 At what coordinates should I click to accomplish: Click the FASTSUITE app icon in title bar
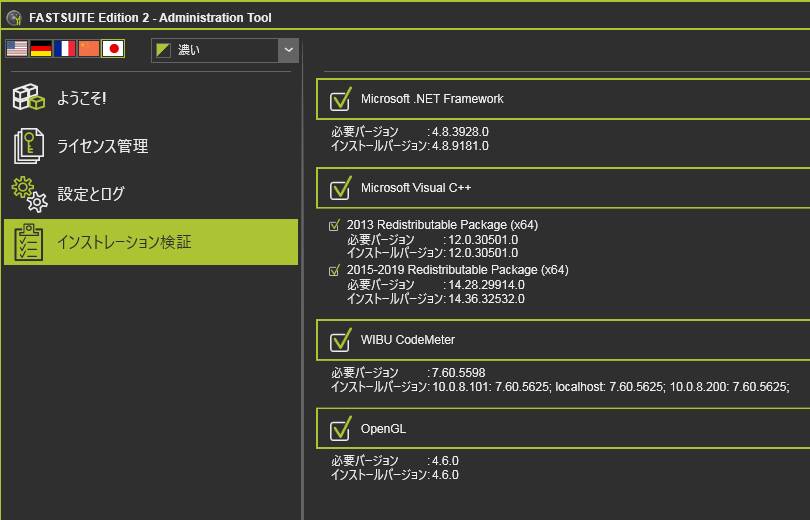point(14,18)
